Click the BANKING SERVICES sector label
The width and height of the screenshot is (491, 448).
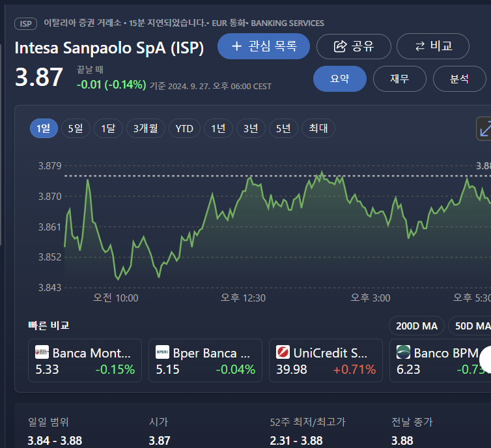(x=287, y=23)
